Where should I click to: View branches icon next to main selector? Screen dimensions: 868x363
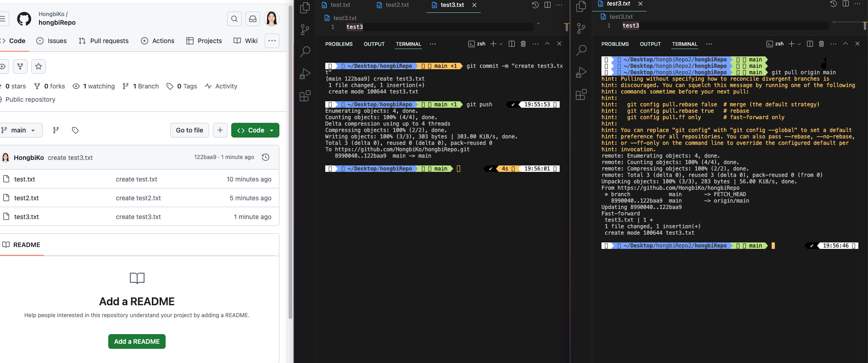(x=56, y=130)
